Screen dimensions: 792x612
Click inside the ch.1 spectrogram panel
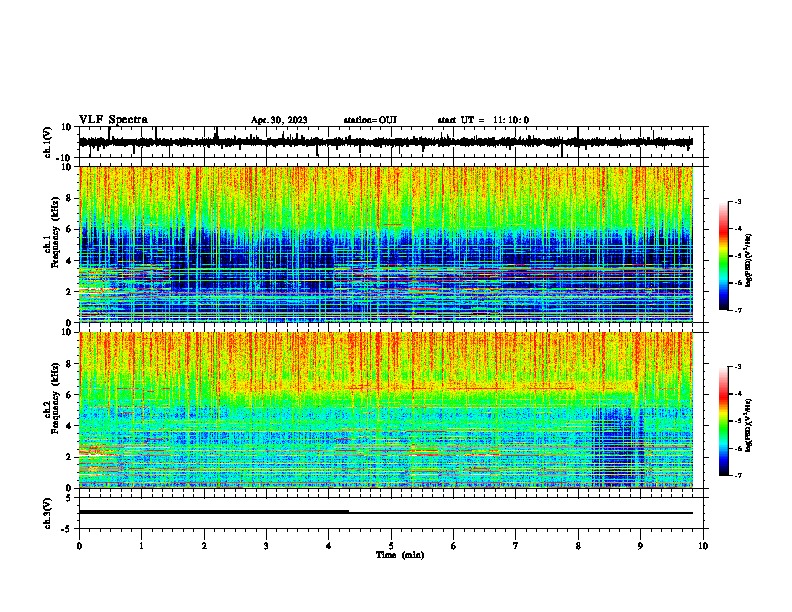tap(386, 244)
